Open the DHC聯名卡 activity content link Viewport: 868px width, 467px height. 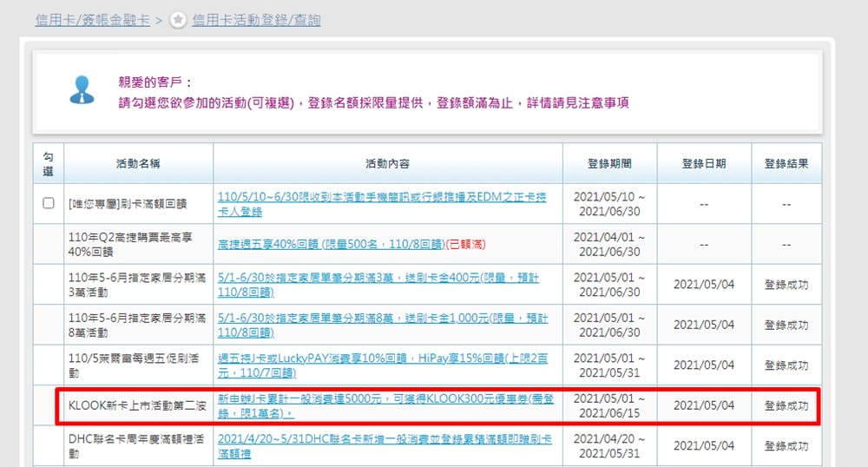click(384, 445)
